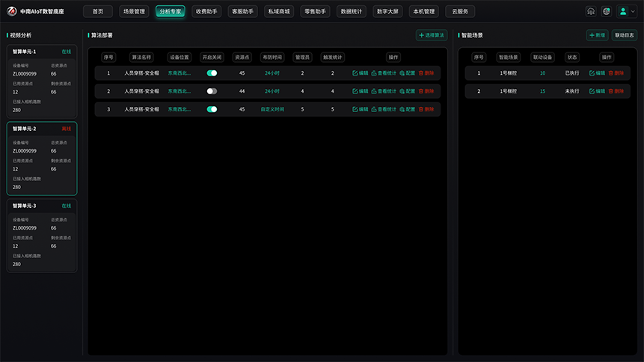The width and height of the screenshot is (644, 362).
Task: Click the 联动设备 column header
Action: click(542, 58)
